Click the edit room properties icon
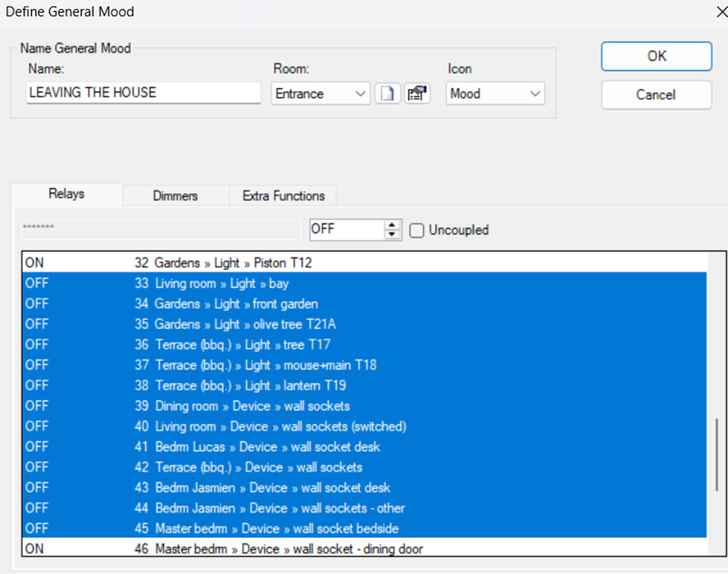This screenshot has height=574, width=728. (417, 94)
